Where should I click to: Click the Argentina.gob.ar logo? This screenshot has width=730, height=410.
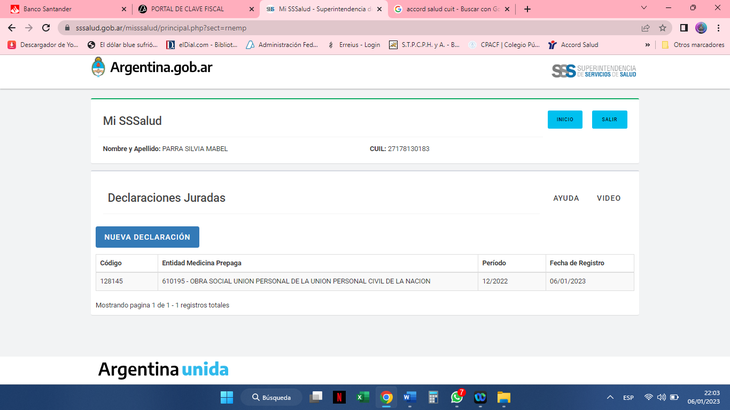point(152,67)
